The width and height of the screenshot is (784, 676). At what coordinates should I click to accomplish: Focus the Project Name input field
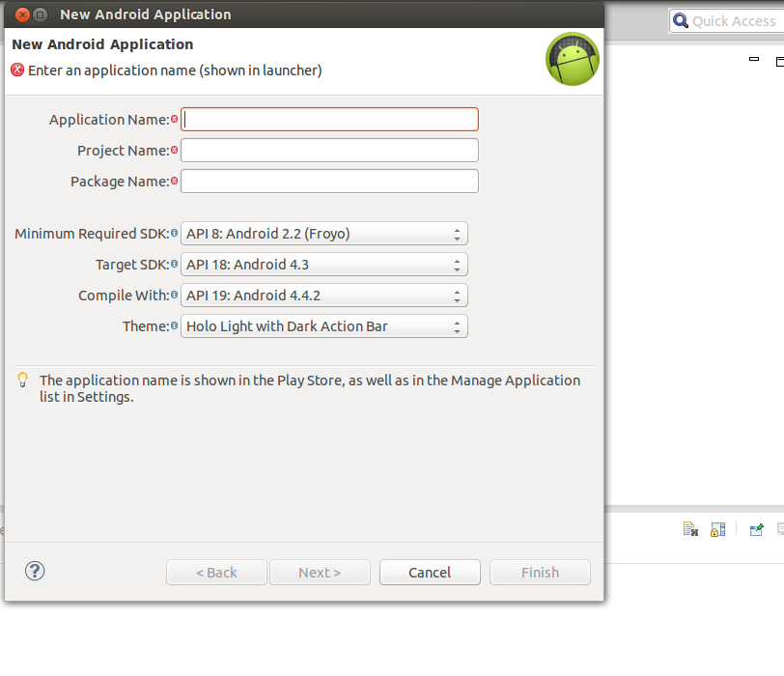click(329, 151)
